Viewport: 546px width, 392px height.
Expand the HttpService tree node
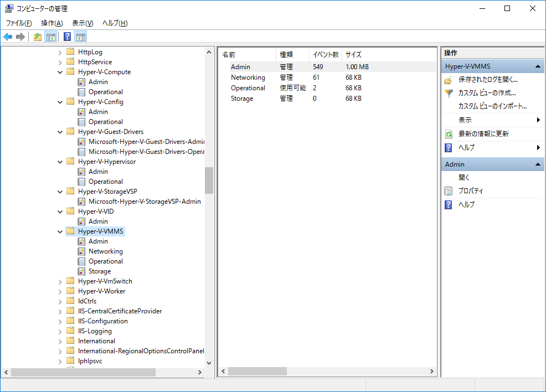pyautogui.click(x=60, y=63)
